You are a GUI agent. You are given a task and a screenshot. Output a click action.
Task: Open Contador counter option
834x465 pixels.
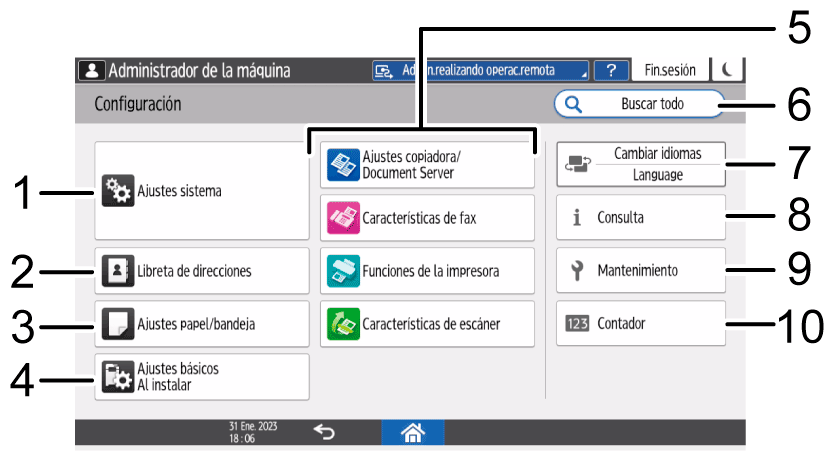click(x=641, y=324)
